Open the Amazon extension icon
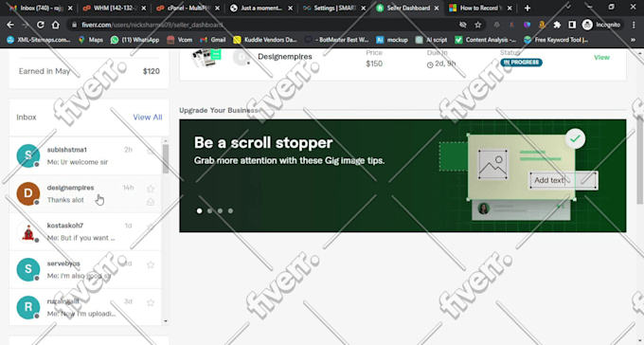 point(542,25)
